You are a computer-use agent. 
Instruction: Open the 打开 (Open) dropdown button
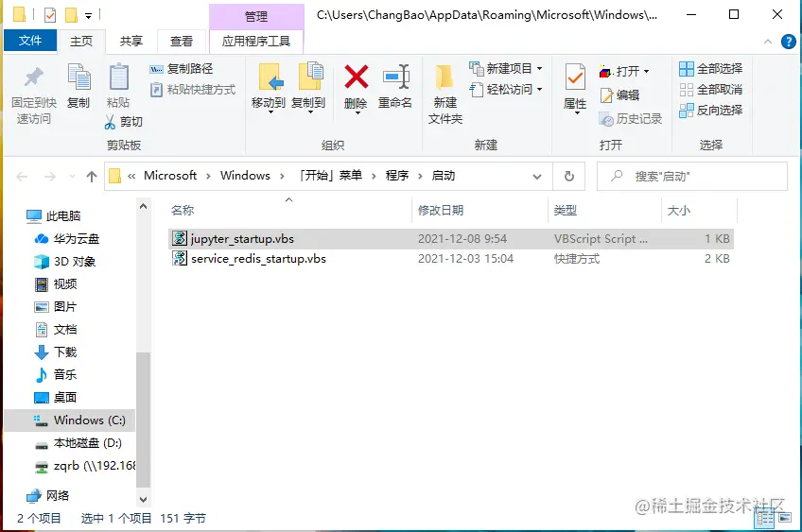[x=624, y=71]
